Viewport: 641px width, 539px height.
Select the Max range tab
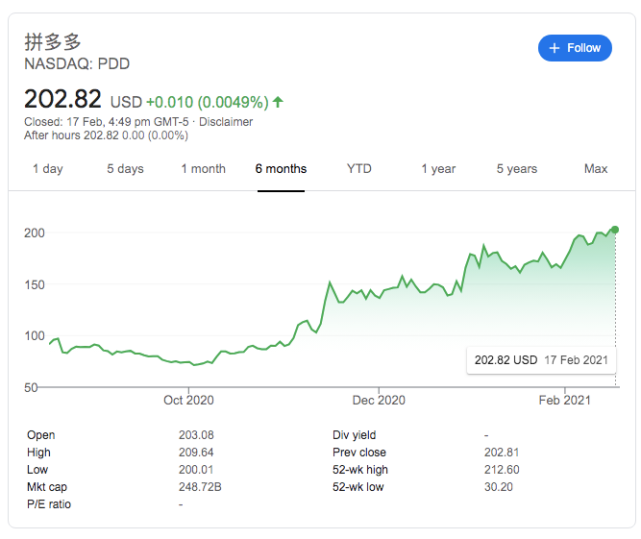coord(596,169)
